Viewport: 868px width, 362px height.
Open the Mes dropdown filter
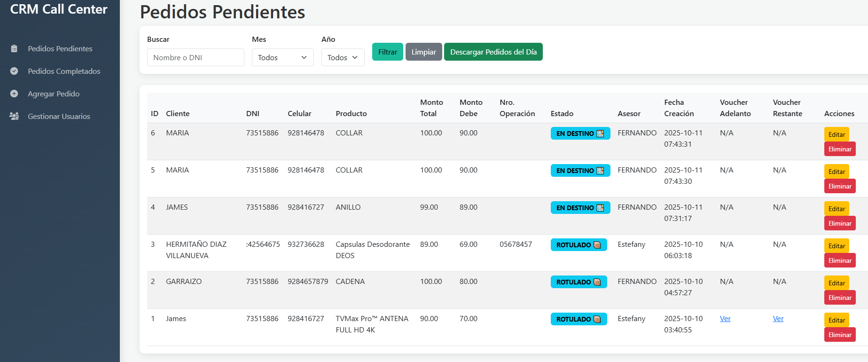click(282, 57)
